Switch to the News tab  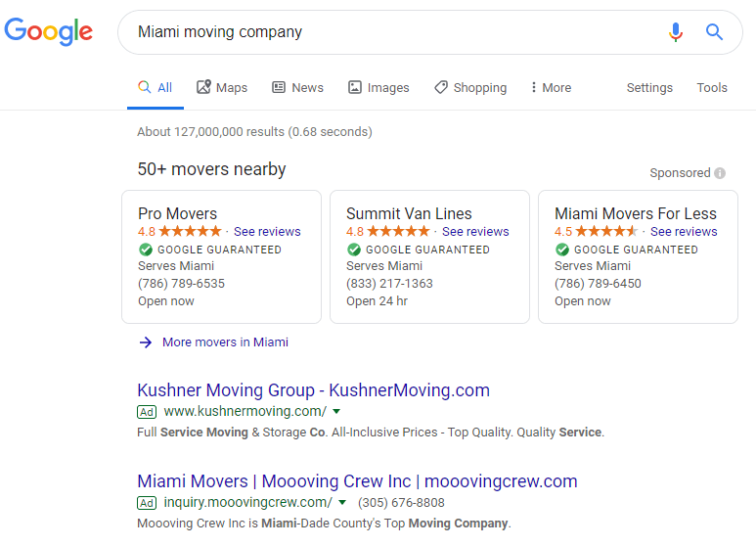pyautogui.click(x=298, y=88)
